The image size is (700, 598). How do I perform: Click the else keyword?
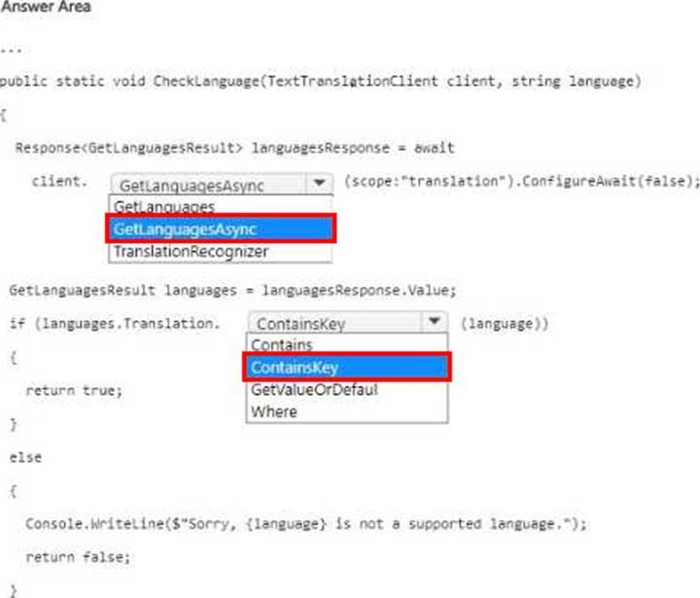(x=25, y=457)
